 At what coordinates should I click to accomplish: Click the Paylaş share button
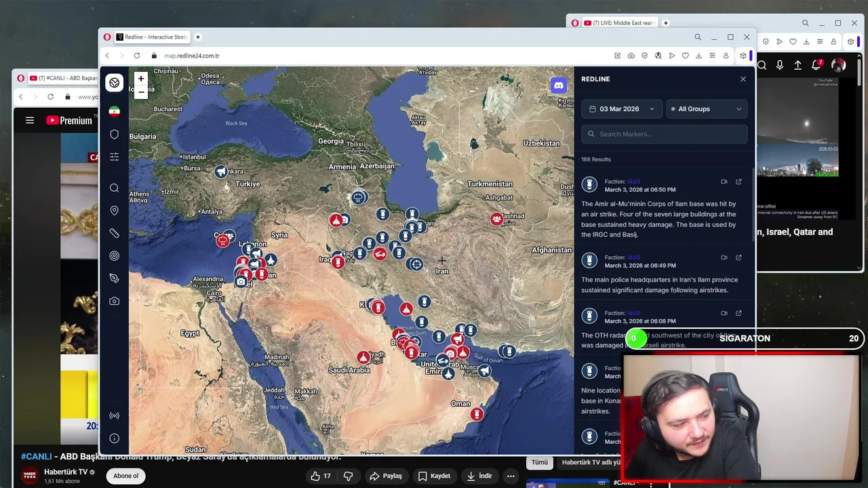386,476
